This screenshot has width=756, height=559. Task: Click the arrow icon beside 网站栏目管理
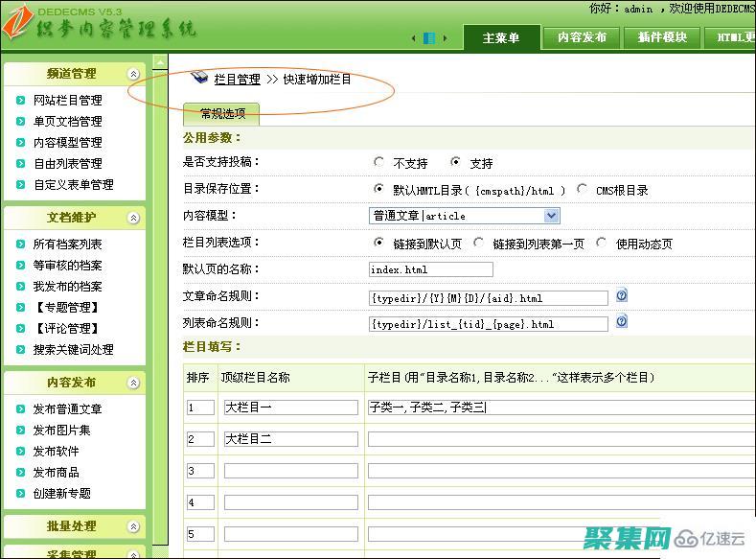pos(21,100)
